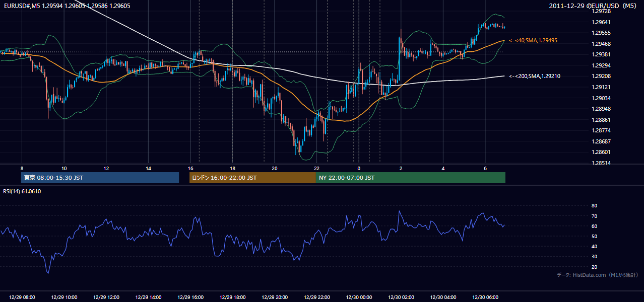This screenshot has width=644, height=302.
Task: Click the 12/29 12:00 time label
Action: pos(106,297)
